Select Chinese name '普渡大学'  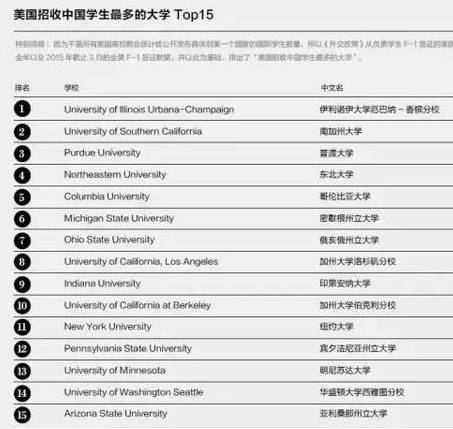pyautogui.click(x=337, y=153)
